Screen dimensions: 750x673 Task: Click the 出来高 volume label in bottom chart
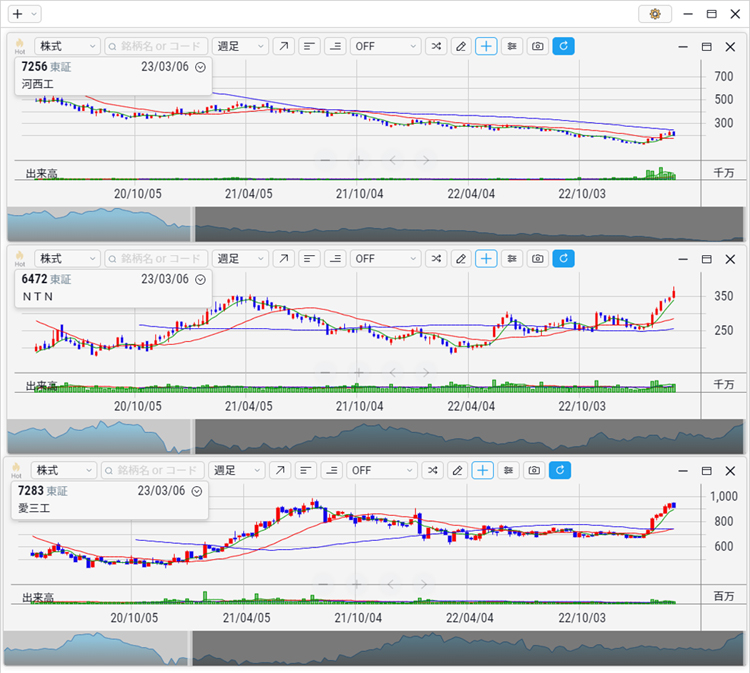coord(38,597)
